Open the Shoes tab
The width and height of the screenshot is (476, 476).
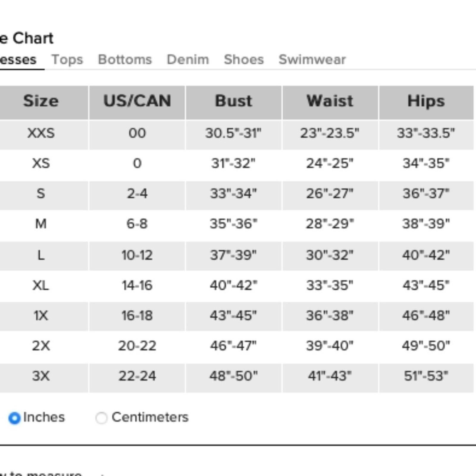[x=244, y=59]
